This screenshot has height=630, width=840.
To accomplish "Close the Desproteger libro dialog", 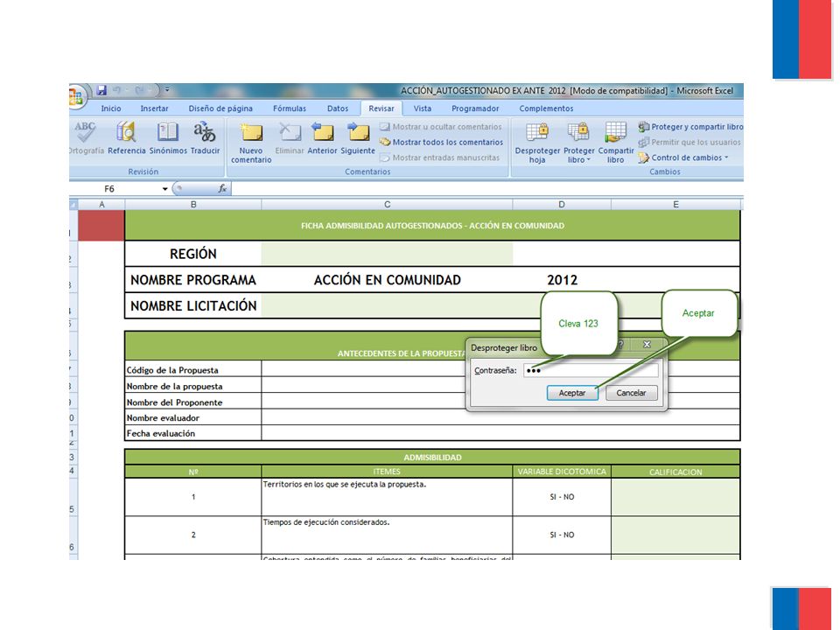I will point(647,345).
